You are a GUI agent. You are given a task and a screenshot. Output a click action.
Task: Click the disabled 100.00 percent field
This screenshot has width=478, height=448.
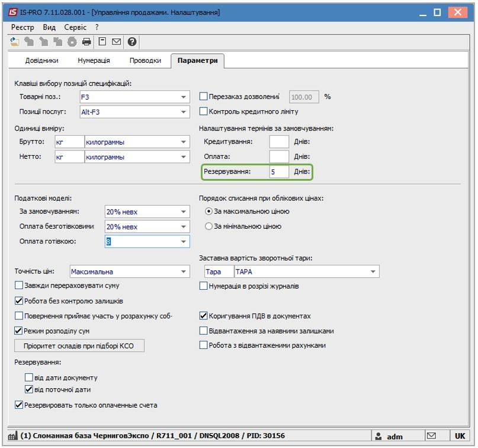(x=304, y=97)
